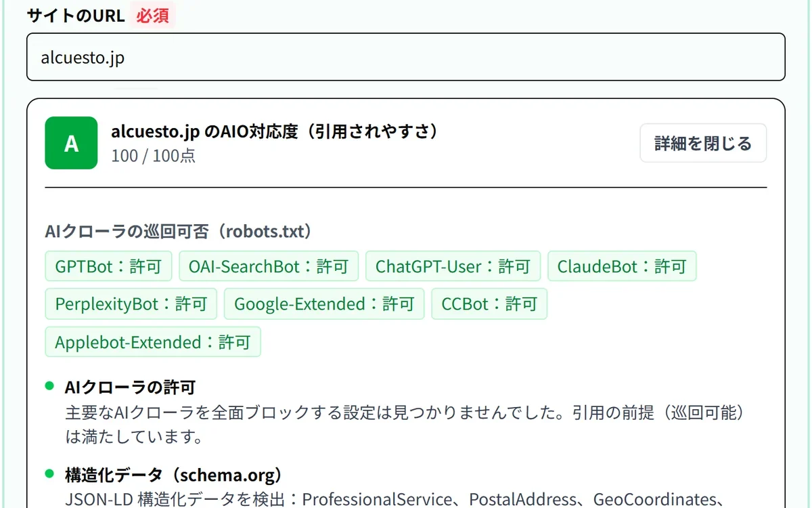Image resolution: width=812 pixels, height=508 pixels.
Task: Select the Applebot-Extended：許可 tag
Action: tap(153, 342)
